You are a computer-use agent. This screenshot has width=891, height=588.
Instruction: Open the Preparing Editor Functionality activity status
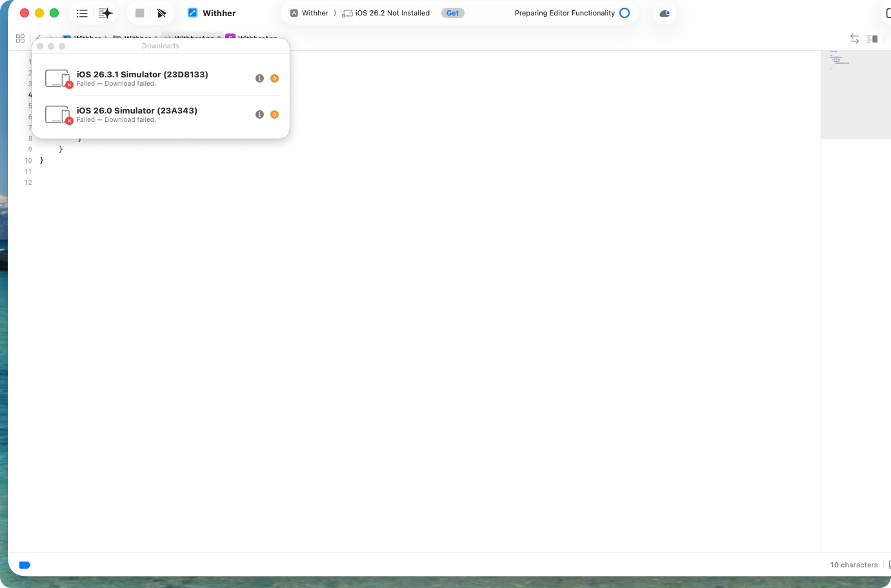(x=565, y=13)
